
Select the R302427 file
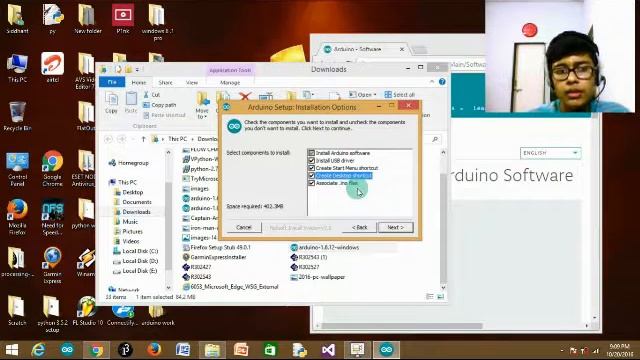pyautogui.click(x=197, y=267)
